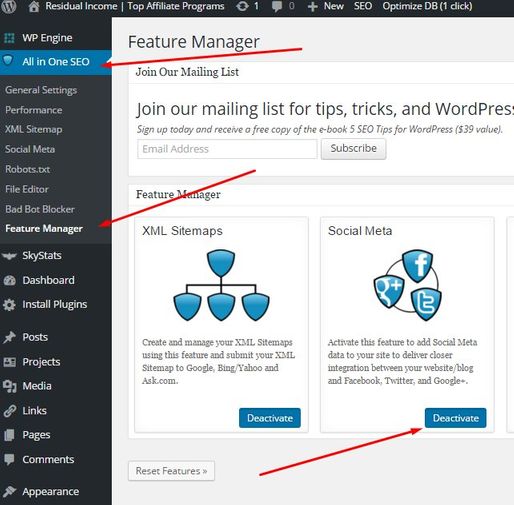Viewport: 514px width, 505px height.
Task: Focus the Email Address input field
Action: click(x=227, y=149)
